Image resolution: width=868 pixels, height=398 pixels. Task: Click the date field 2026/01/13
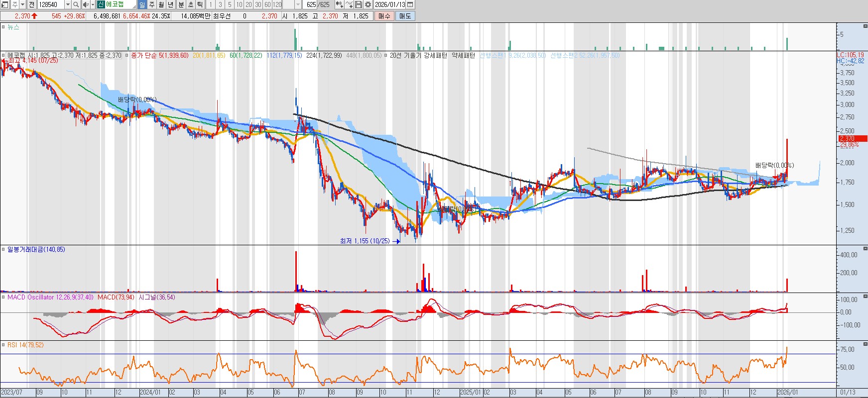pyautogui.click(x=390, y=4)
